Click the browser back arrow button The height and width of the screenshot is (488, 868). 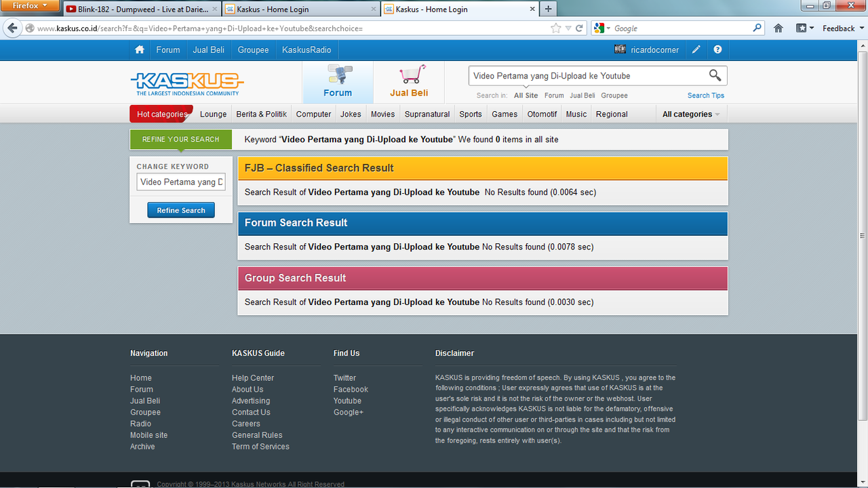pos(12,28)
